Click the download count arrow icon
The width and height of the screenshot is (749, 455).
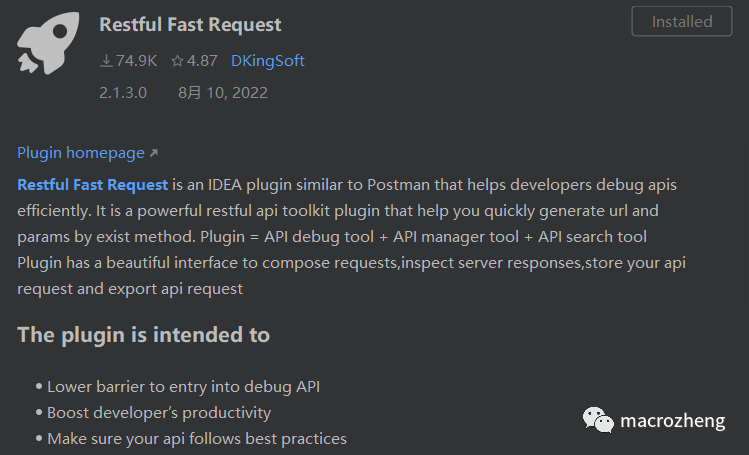click(106, 61)
